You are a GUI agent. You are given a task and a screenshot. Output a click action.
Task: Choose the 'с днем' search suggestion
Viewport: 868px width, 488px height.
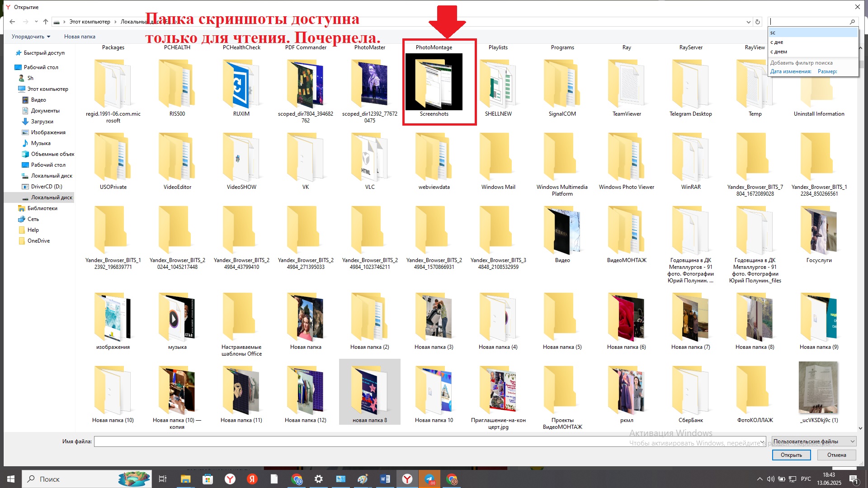pyautogui.click(x=813, y=52)
